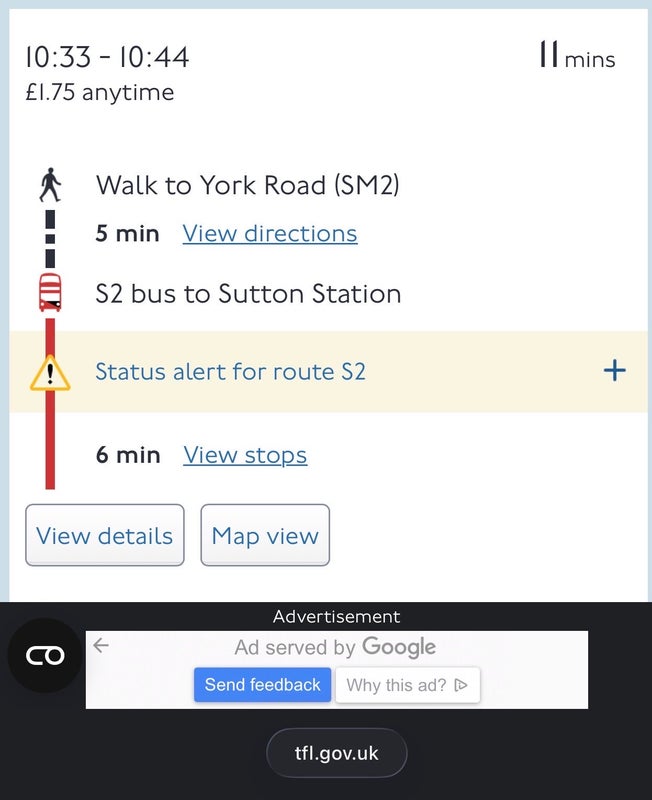Click Walk to York Road (SM2) step
Viewport: 652px width, 800px height.
click(x=247, y=185)
